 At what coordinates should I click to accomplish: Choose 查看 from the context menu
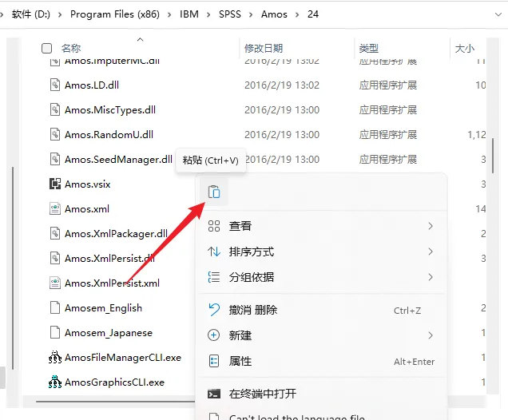tap(321, 226)
